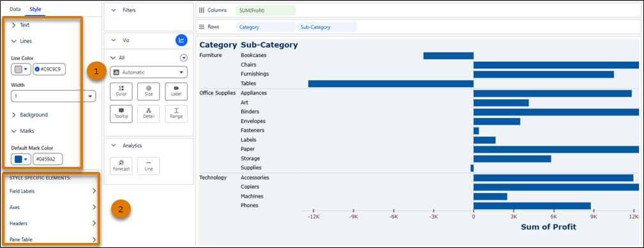Click the Office Supplies category label

(218, 93)
